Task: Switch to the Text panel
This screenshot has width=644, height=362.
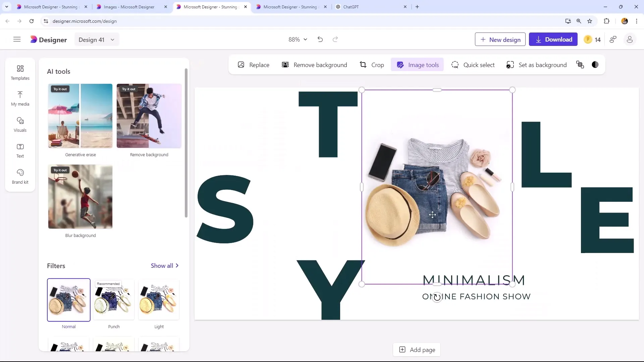Action: pos(20,150)
